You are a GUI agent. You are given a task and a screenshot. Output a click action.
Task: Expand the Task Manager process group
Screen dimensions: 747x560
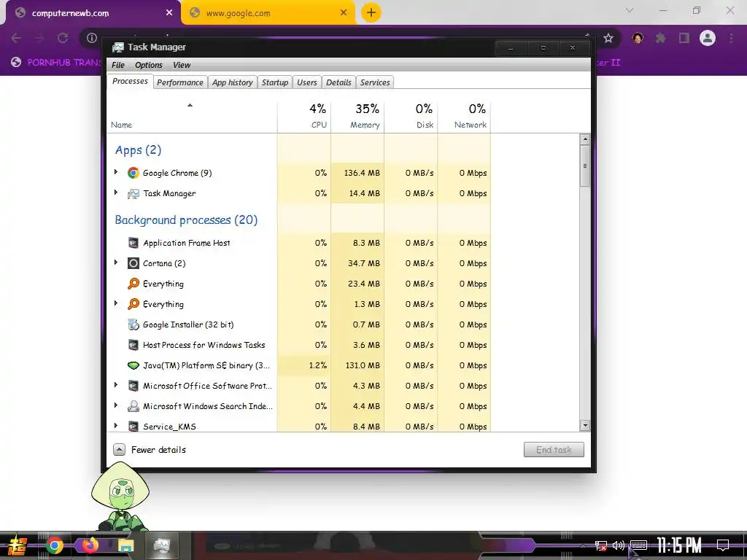116,192
